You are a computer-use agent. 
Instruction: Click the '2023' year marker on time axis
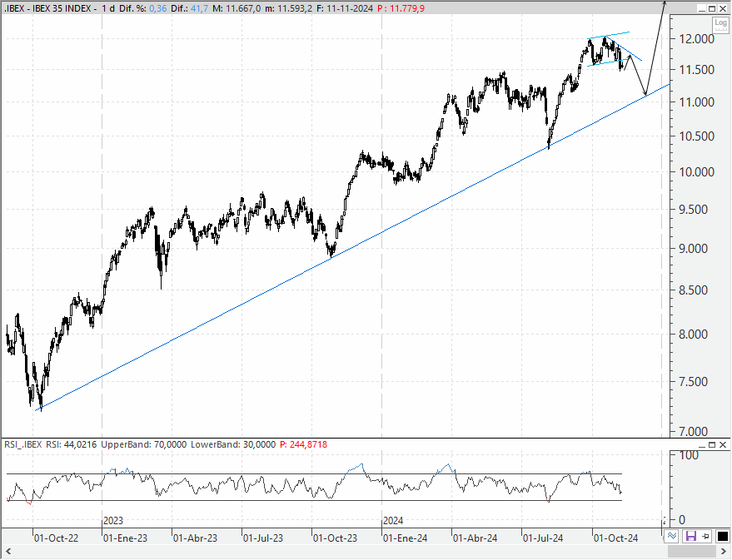pos(113,520)
